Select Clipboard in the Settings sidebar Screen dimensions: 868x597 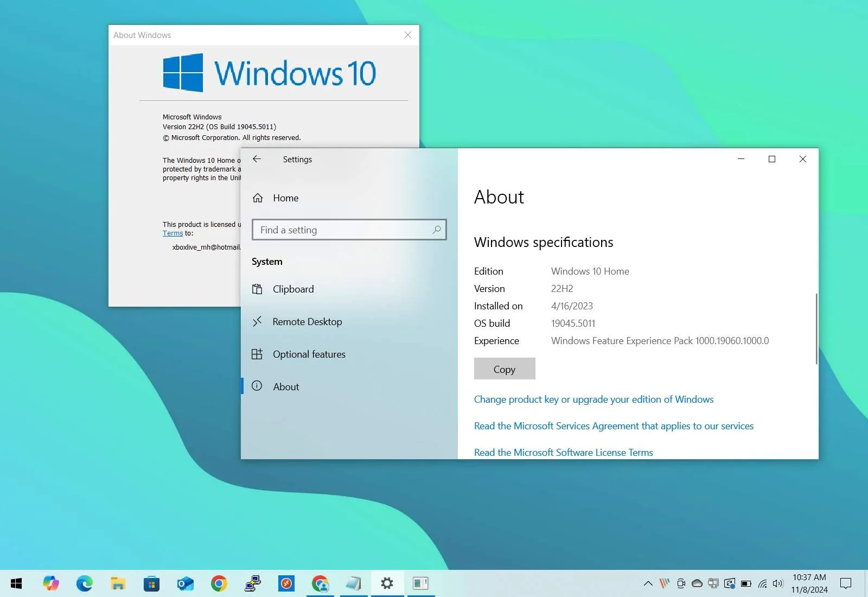coord(293,289)
